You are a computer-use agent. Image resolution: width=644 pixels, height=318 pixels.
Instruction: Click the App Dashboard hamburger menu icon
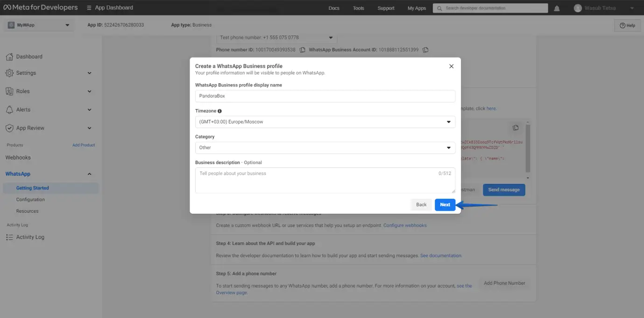[89, 8]
